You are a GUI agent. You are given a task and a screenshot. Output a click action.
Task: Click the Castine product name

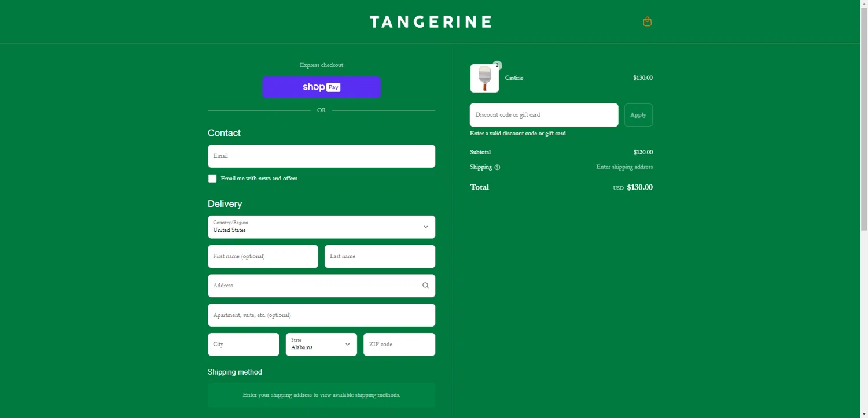click(514, 78)
